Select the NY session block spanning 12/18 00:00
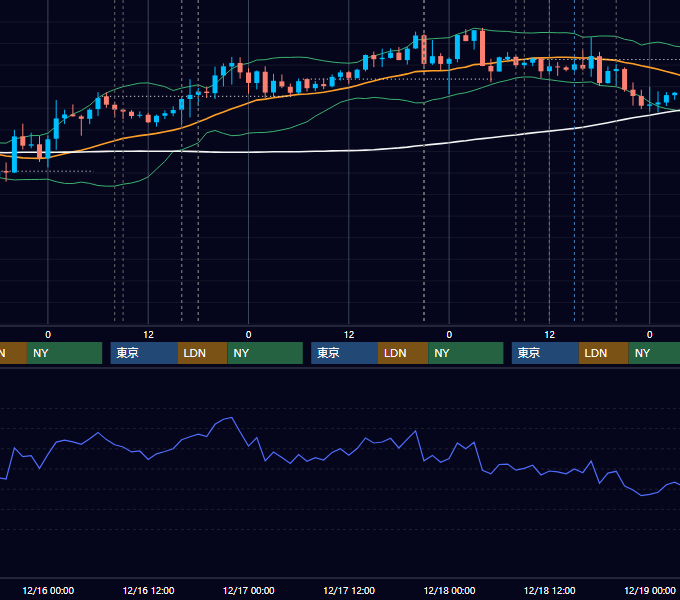The height and width of the screenshot is (600, 680). click(466, 353)
